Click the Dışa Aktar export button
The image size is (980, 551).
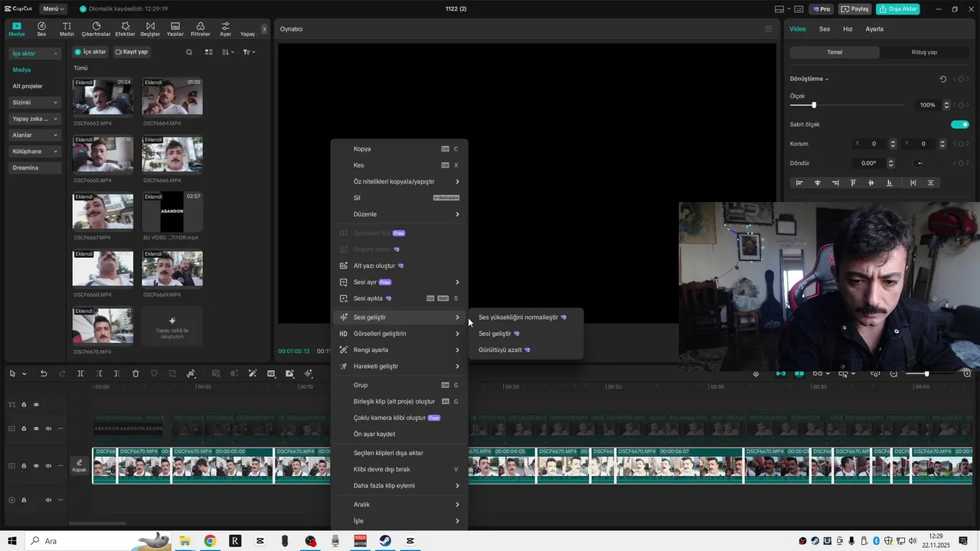pos(898,9)
